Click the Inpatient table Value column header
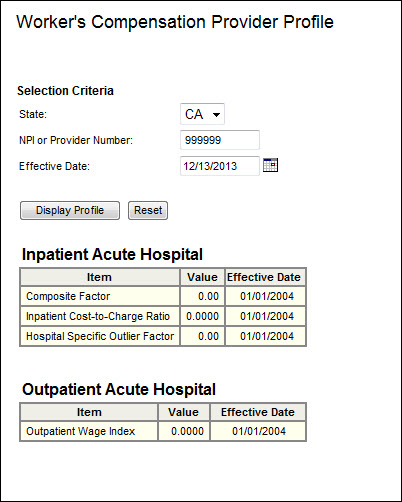Viewport: 402px width, 502px height. [x=202, y=277]
